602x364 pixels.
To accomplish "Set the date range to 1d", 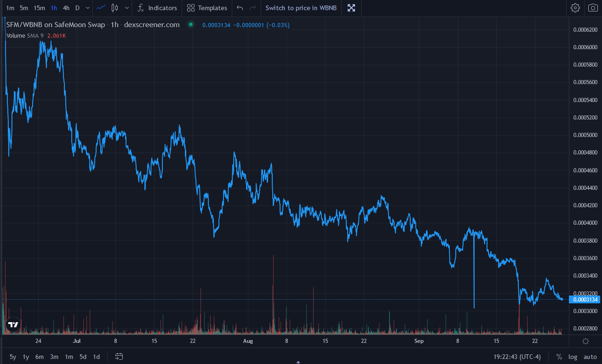I will (x=97, y=357).
